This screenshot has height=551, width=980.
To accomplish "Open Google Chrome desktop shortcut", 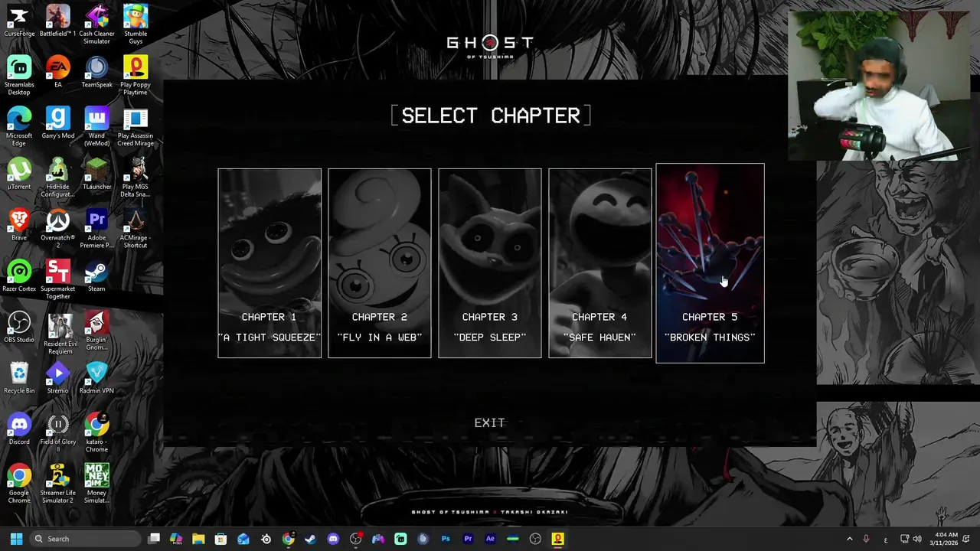I will (19, 484).
